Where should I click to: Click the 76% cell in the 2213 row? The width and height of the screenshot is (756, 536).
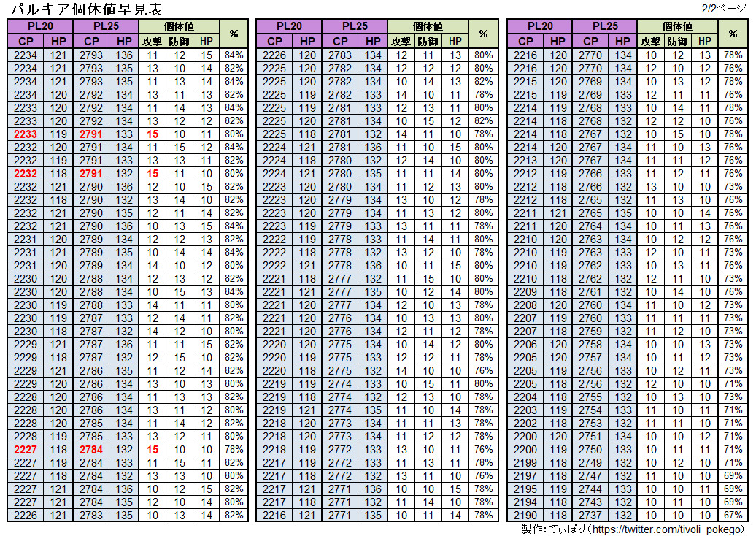click(733, 160)
